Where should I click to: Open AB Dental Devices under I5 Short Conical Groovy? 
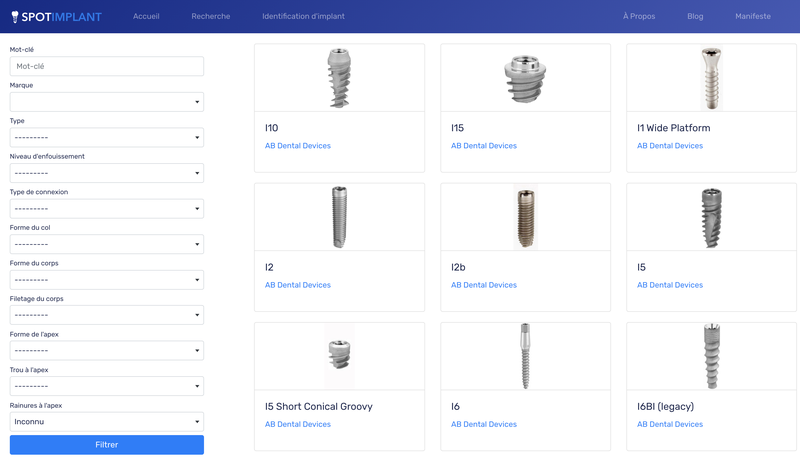click(297, 424)
